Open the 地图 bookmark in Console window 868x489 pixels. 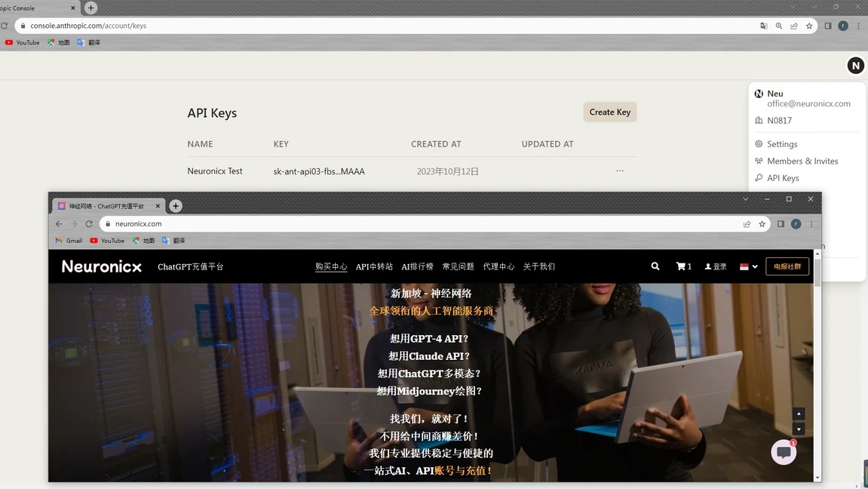click(59, 42)
